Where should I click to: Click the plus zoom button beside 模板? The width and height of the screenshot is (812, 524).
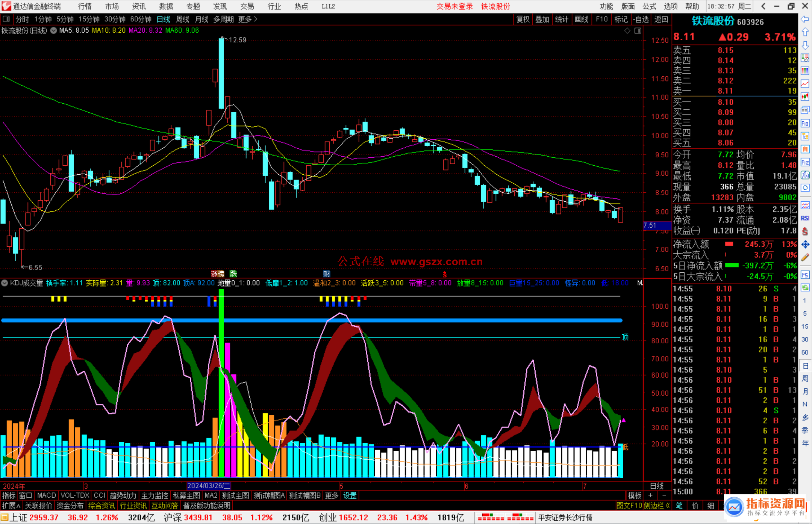click(x=651, y=495)
